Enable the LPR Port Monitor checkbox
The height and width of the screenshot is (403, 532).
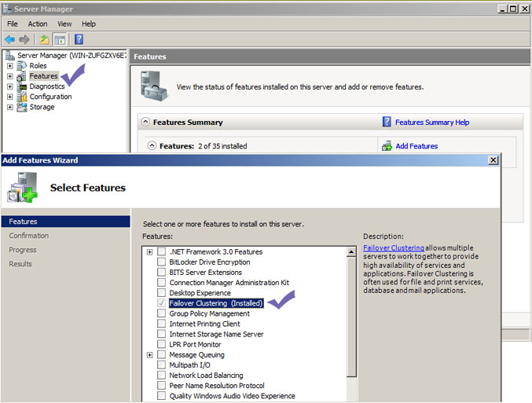coord(162,344)
